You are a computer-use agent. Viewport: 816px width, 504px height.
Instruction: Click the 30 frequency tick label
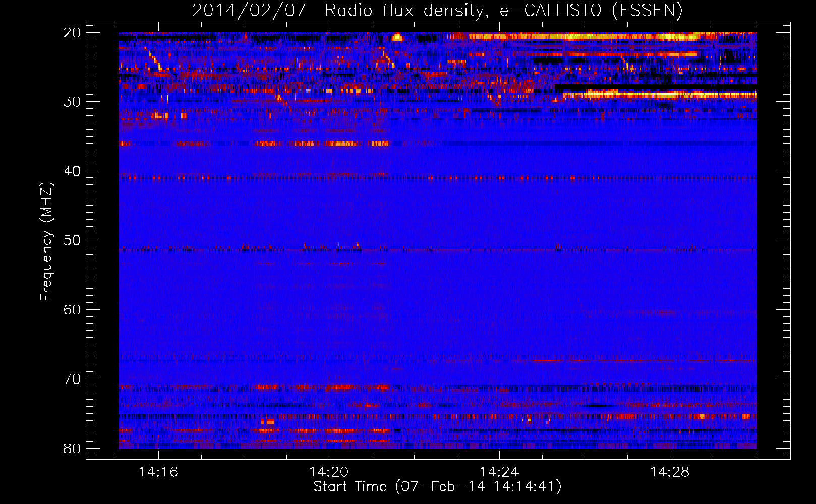(x=72, y=102)
